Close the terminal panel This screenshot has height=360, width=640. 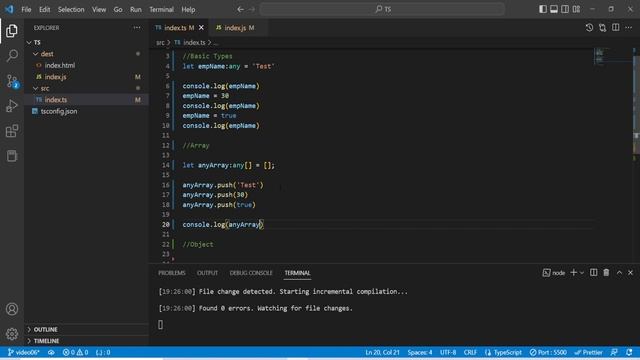[630, 272]
